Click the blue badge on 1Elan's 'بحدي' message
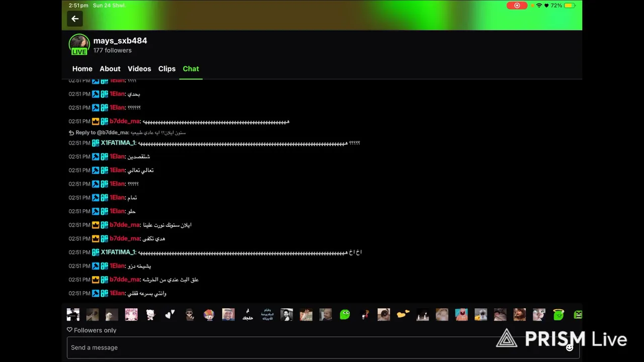Viewport: 644px width, 362px height. pos(96,94)
